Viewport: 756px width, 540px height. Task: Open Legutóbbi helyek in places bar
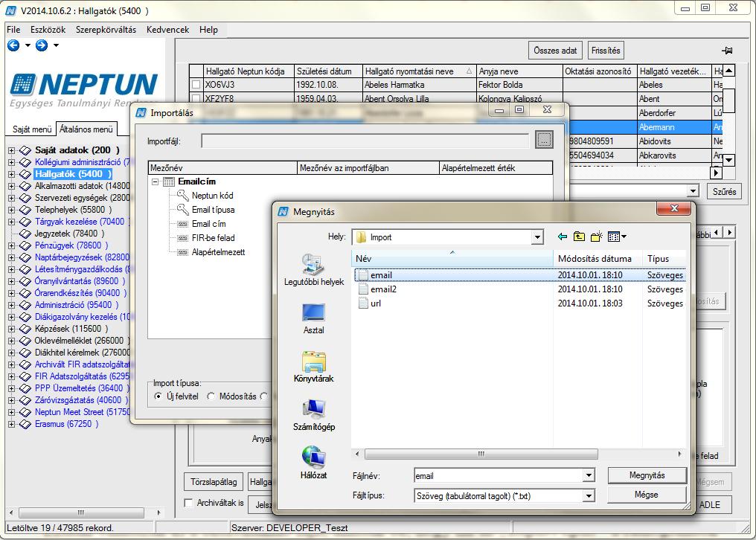coord(314,270)
